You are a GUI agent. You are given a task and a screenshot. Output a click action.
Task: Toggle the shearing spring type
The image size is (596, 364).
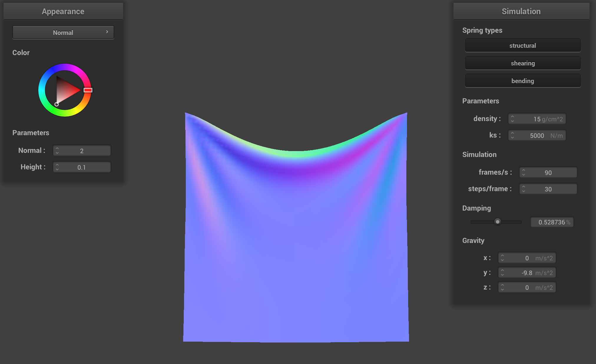point(523,63)
